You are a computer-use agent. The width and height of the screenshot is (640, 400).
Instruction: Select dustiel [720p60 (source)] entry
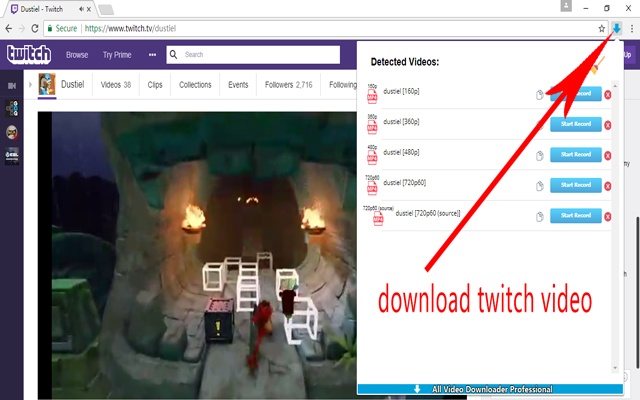coord(428,213)
